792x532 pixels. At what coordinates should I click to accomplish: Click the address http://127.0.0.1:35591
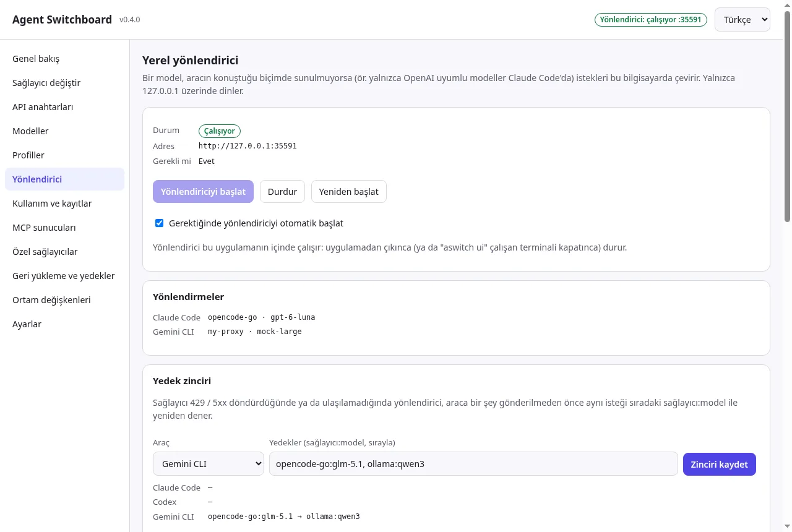click(247, 146)
